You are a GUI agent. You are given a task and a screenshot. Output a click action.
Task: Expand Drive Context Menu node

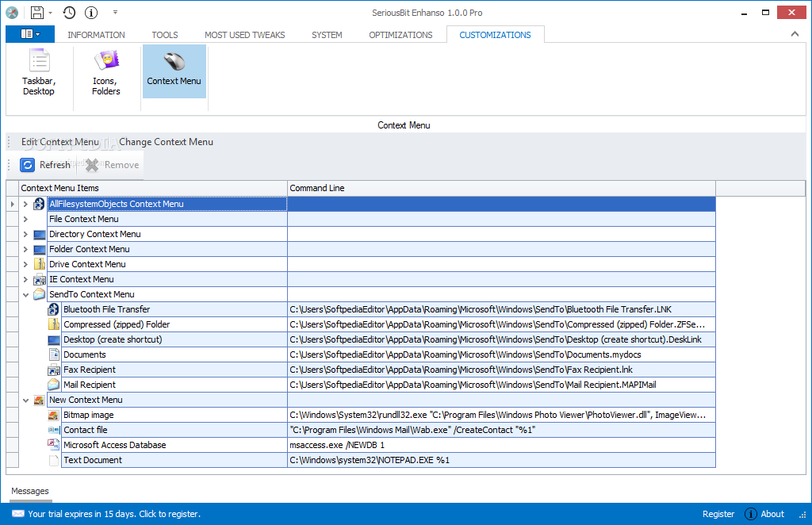coord(25,264)
